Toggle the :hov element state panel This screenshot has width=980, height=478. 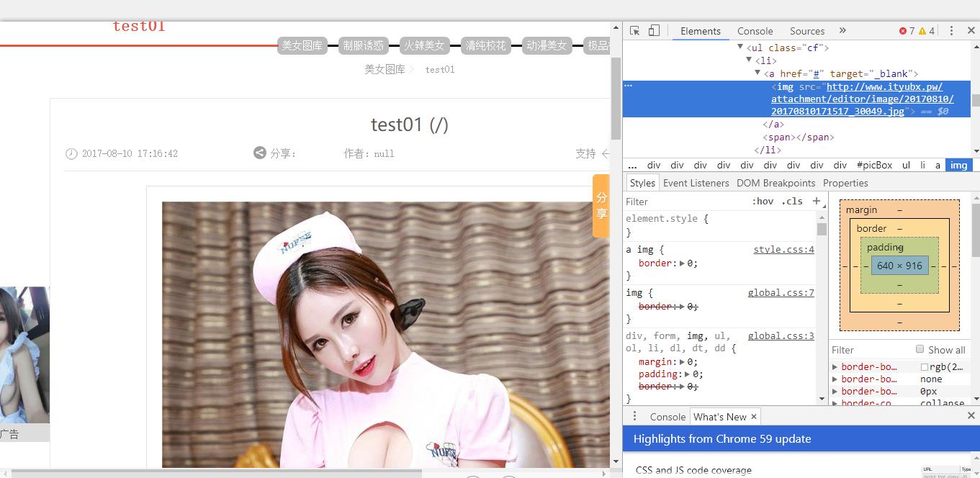[x=763, y=202]
